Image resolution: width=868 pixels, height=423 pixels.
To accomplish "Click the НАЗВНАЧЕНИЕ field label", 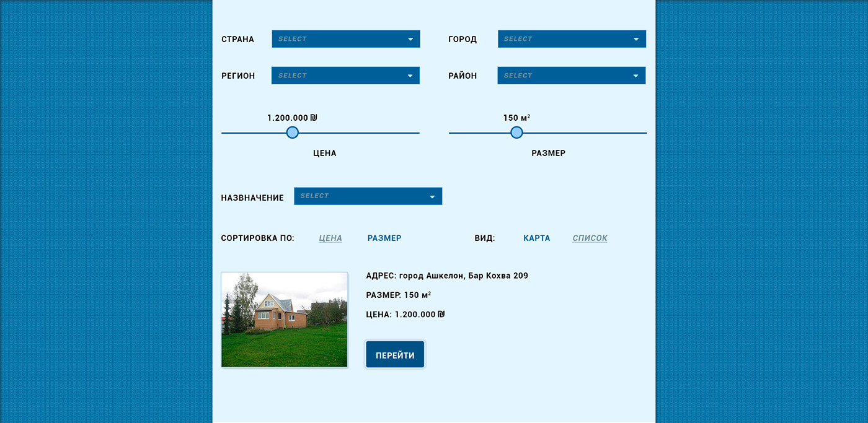I will (252, 198).
